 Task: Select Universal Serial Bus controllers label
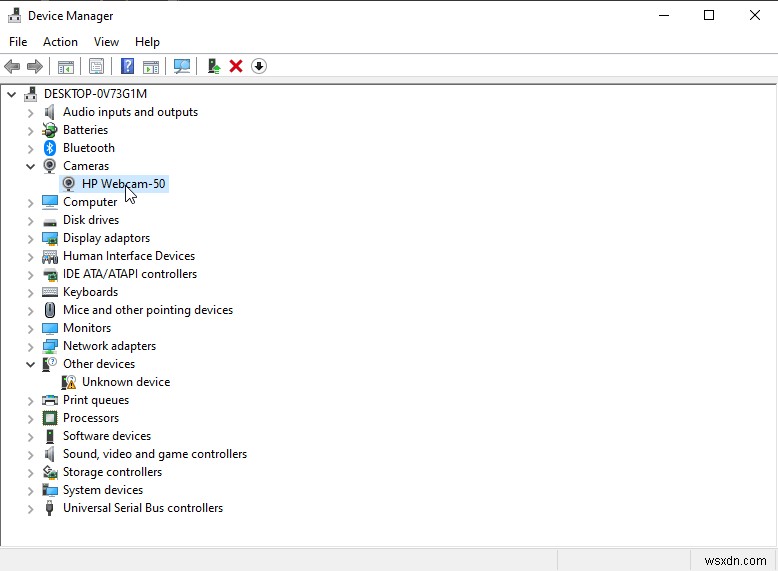(143, 508)
